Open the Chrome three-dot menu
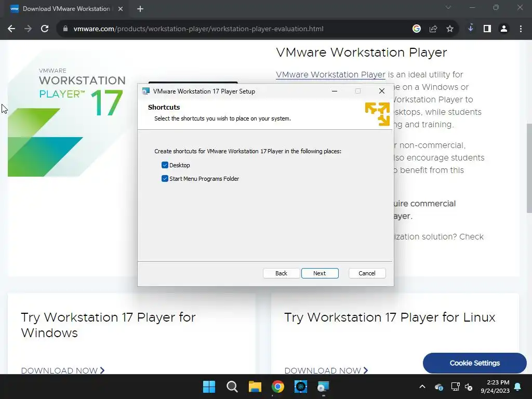532x399 pixels. click(521, 29)
